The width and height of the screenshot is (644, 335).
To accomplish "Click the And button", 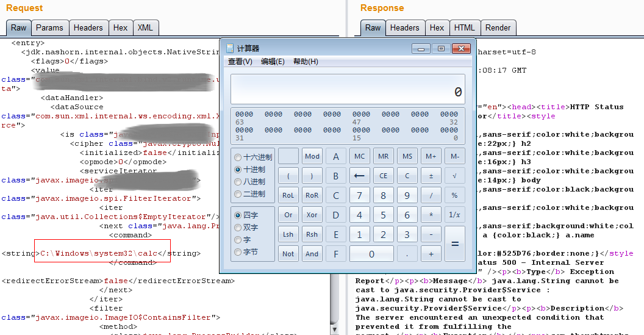I will 312,254.
